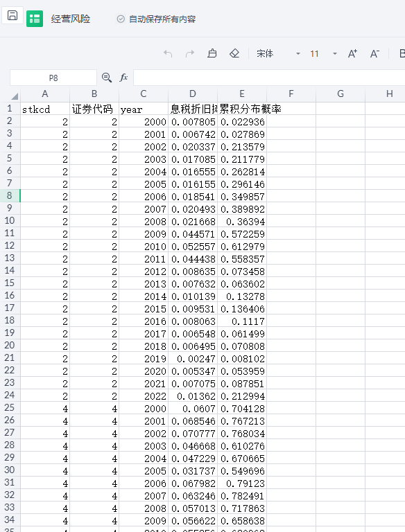Decrease font size with the A- icon
This screenshot has height=532, width=405.
pyautogui.click(x=374, y=53)
